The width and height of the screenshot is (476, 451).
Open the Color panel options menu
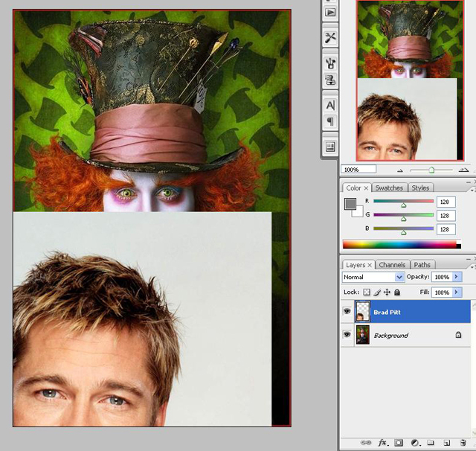point(473,190)
